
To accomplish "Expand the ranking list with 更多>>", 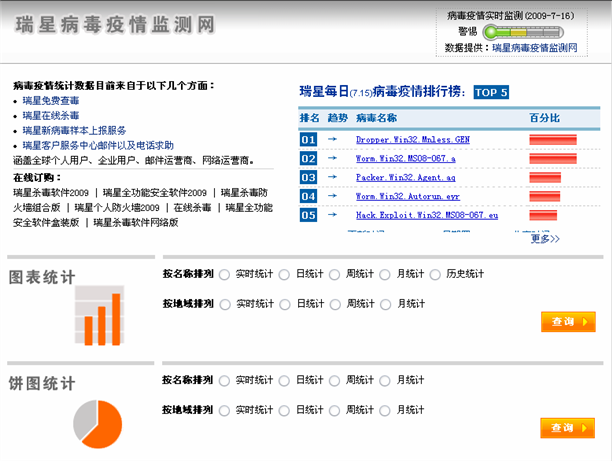I will pyautogui.click(x=545, y=239).
